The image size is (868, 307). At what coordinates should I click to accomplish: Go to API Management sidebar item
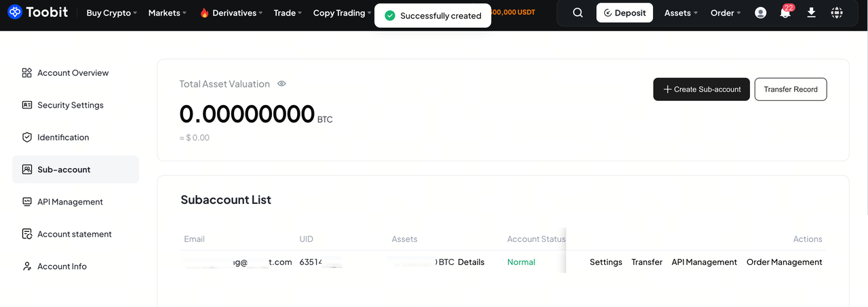click(70, 202)
